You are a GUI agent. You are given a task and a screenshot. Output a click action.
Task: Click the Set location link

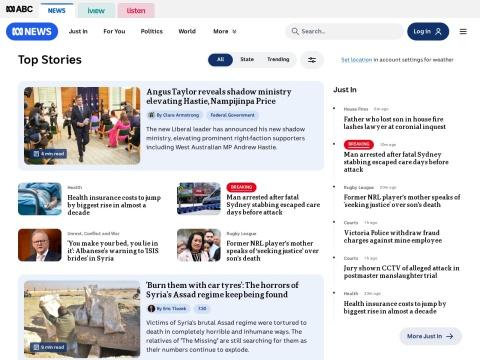click(356, 60)
